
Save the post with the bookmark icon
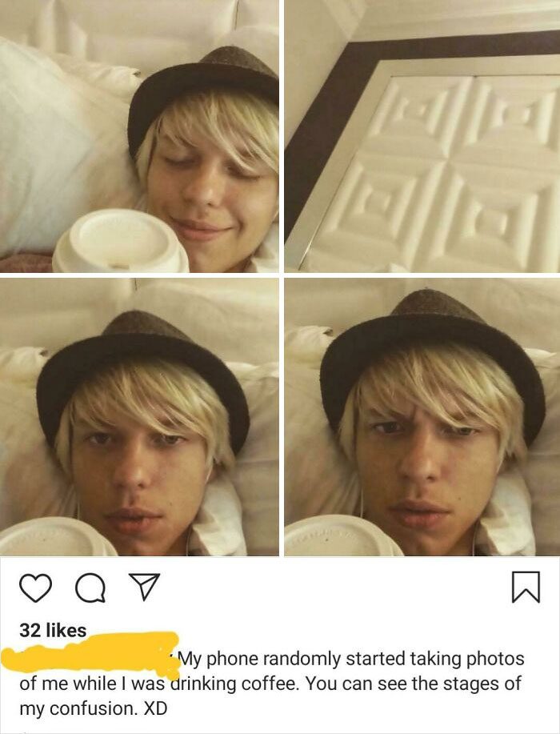526,587
